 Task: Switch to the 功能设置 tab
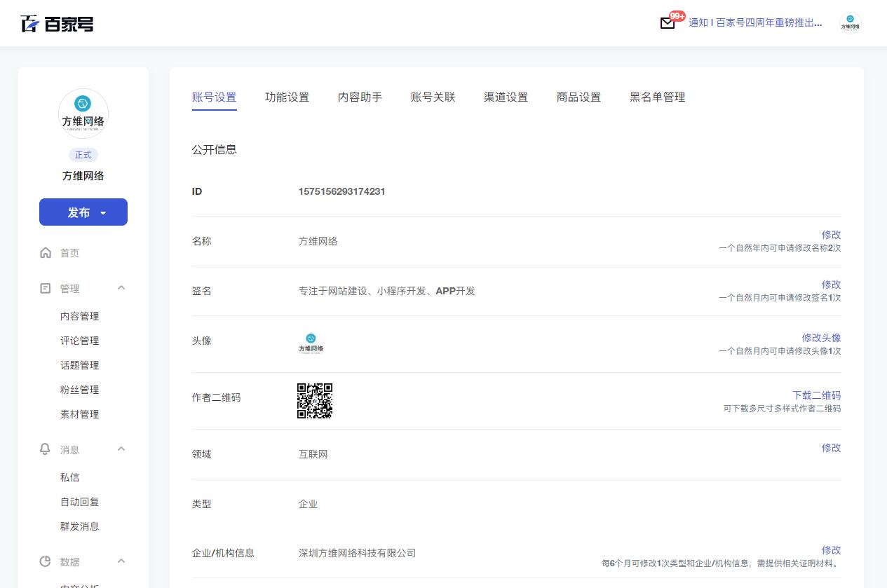coord(287,97)
